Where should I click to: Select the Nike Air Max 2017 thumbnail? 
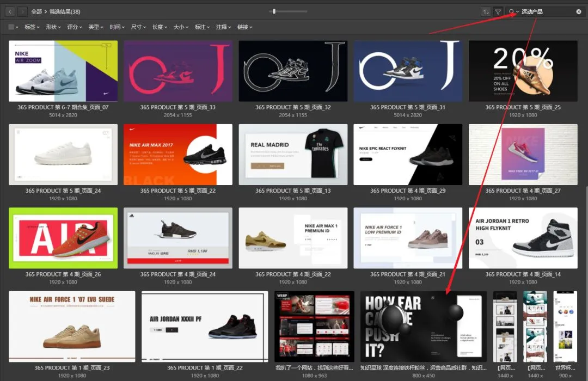tap(177, 155)
